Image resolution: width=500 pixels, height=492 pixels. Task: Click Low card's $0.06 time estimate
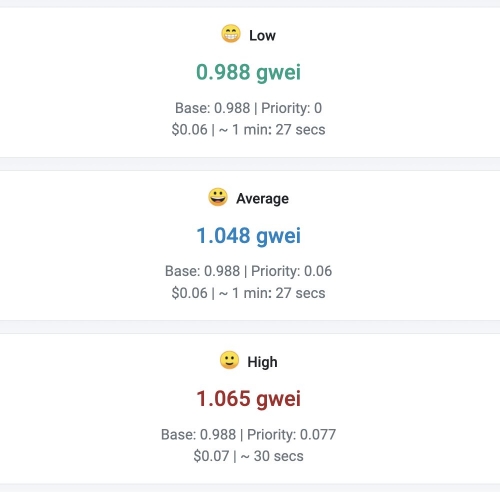pyautogui.click(x=249, y=130)
